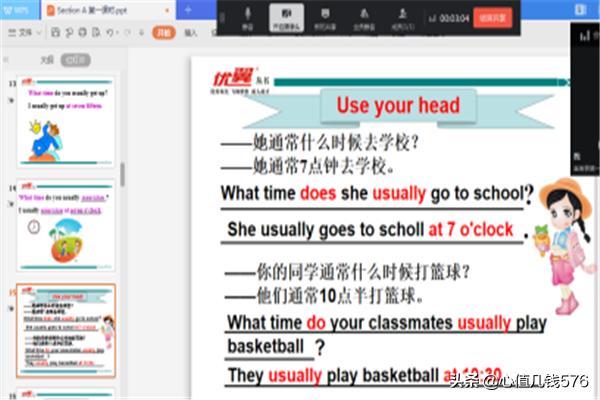Close the Section A ppt document tab
The height and width of the screenshot is (400, 600).
click(x=167, y=10)
